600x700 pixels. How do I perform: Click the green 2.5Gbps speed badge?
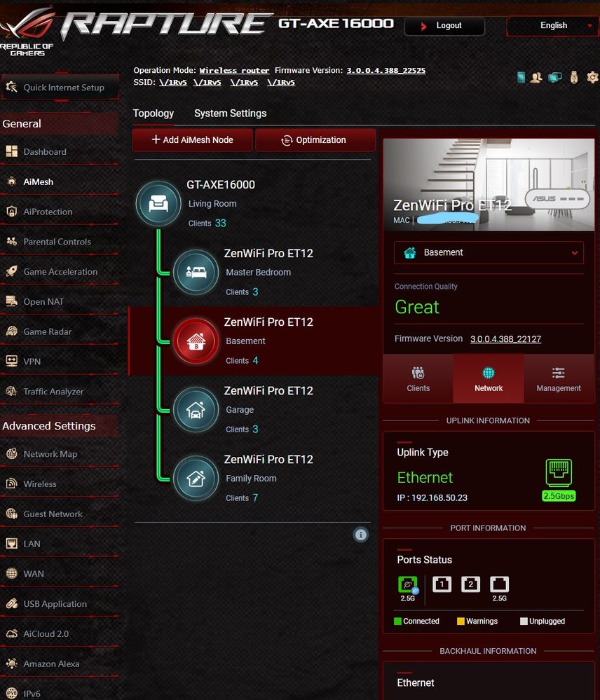click(x=559, y=496)
